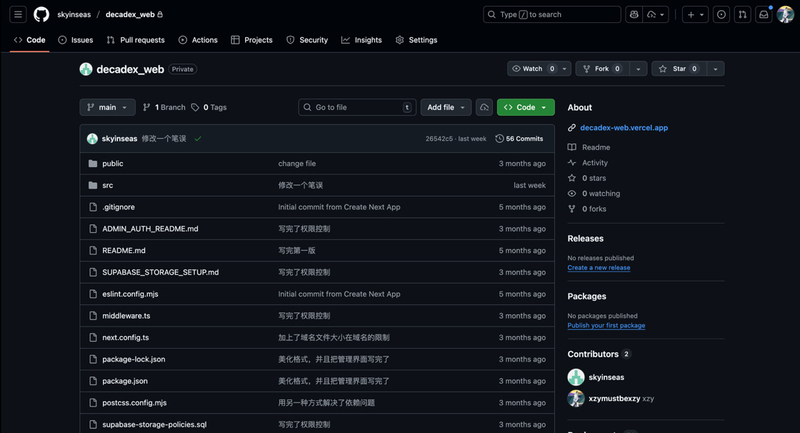This screenshot has height=433, width=800.
Task: Toggle Watch on this repository
Action: coord(528,69)
